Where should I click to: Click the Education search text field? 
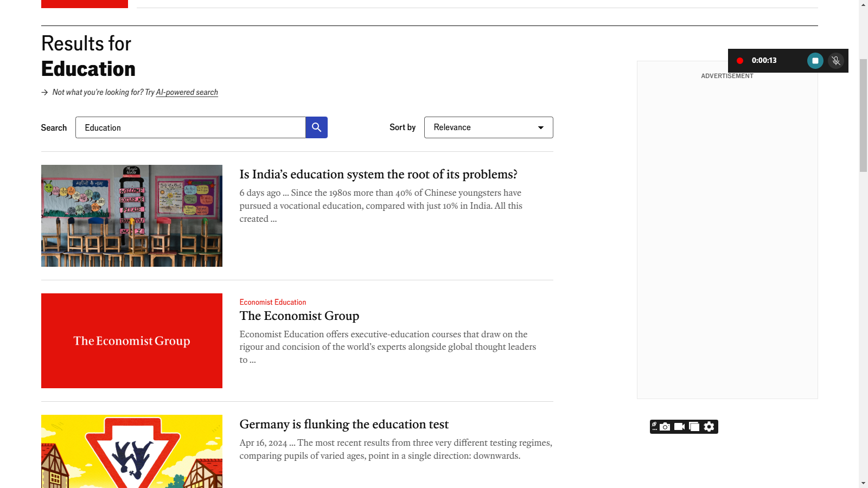190,127
